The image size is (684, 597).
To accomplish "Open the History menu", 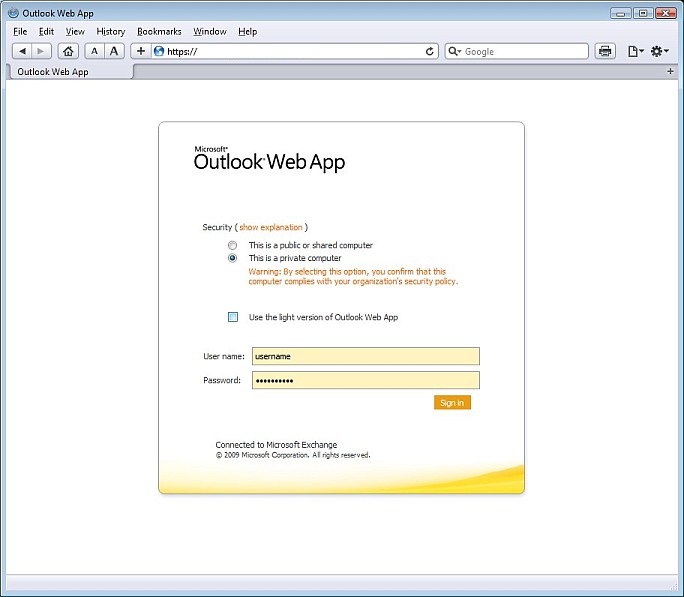I will tap(111, 31).
